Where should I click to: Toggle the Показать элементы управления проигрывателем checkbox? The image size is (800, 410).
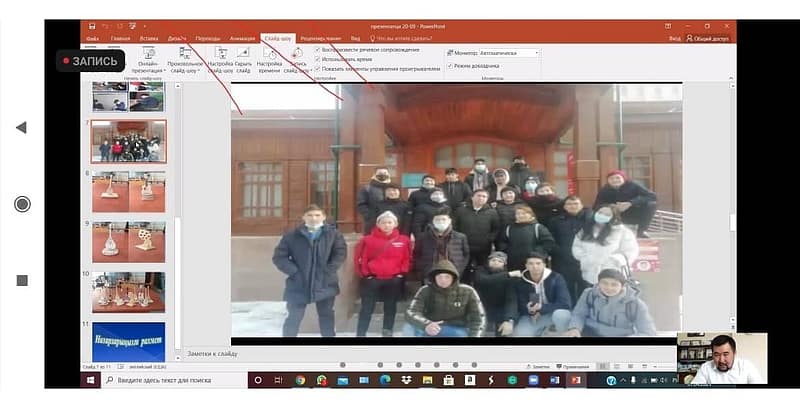(317, 68)
